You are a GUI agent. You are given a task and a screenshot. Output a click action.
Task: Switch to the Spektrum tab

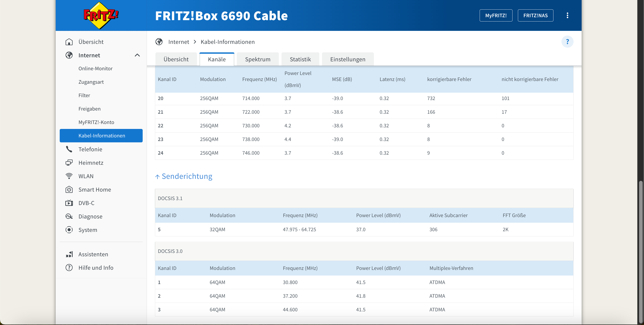pyautogui.click(x=258, y=59)
